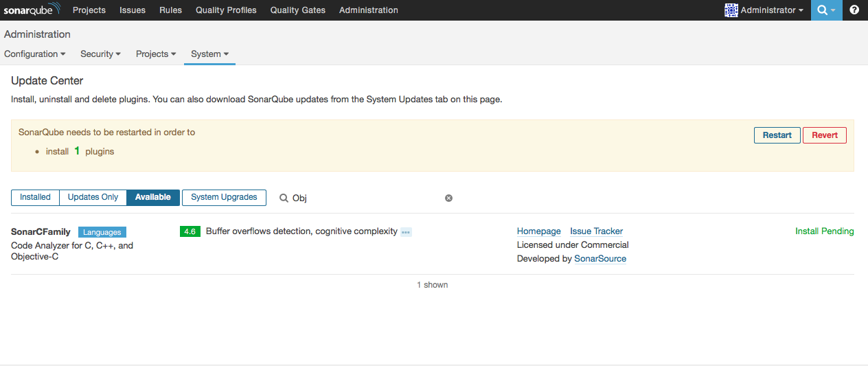Click the Languages category tag
This screenshot has height=366, width=868.
102,232
